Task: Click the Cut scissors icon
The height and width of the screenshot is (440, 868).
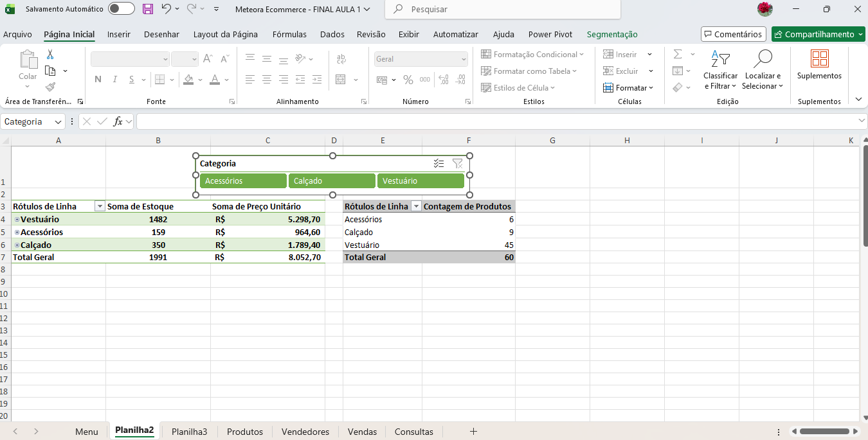Action: tap(50, 55)
